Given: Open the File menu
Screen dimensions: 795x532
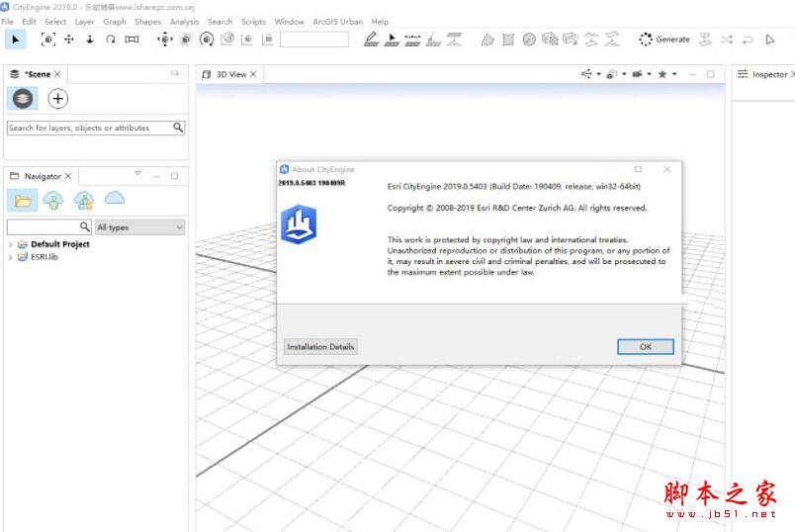Looking at the screenshot, I should [8, 22].
